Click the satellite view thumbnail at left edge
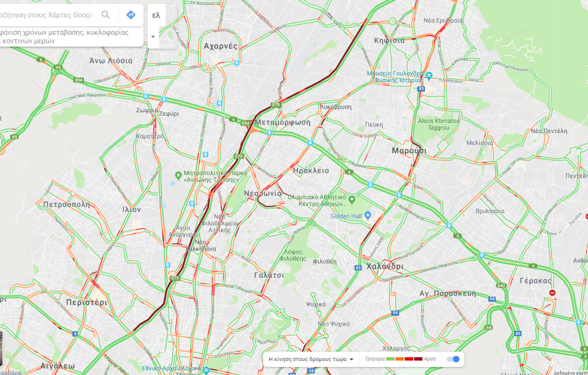This screenshot has width=588, height=375. [1, 349]
